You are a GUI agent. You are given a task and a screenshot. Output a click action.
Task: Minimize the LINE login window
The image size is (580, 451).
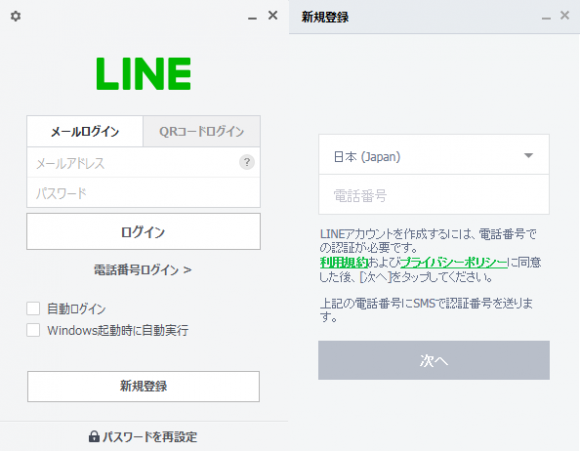click(x=252, y=18)
